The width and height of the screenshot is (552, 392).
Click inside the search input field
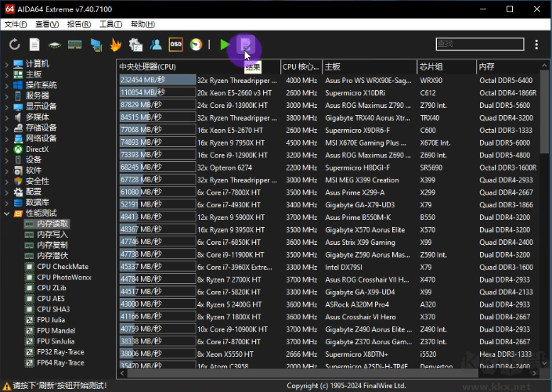point(480,44)
